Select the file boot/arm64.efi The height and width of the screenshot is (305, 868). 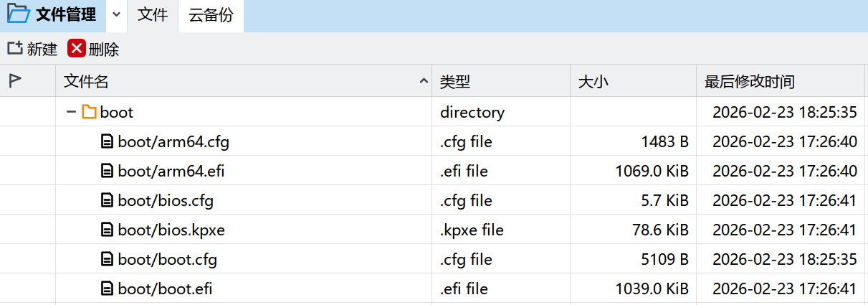[171, 171]
